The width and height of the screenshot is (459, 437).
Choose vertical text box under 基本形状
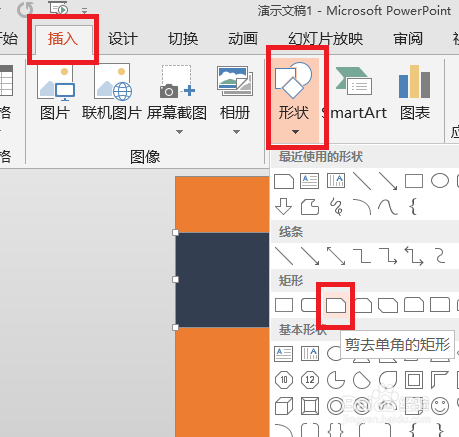[x=310, y=354]
